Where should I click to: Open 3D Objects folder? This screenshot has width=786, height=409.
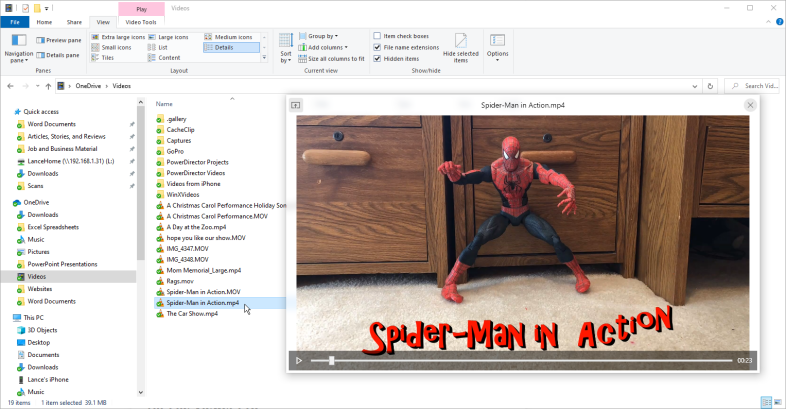(42, 330)
